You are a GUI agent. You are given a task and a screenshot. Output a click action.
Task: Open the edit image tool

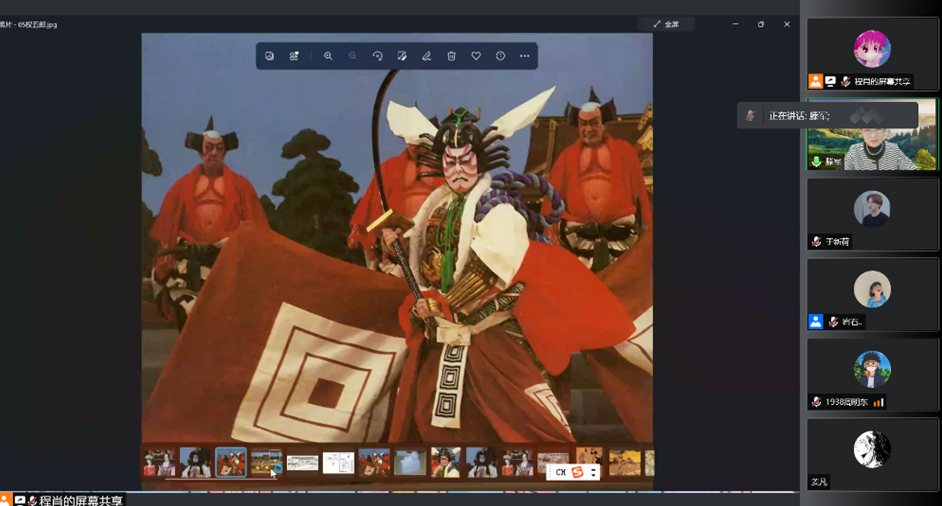click(402, 56)
